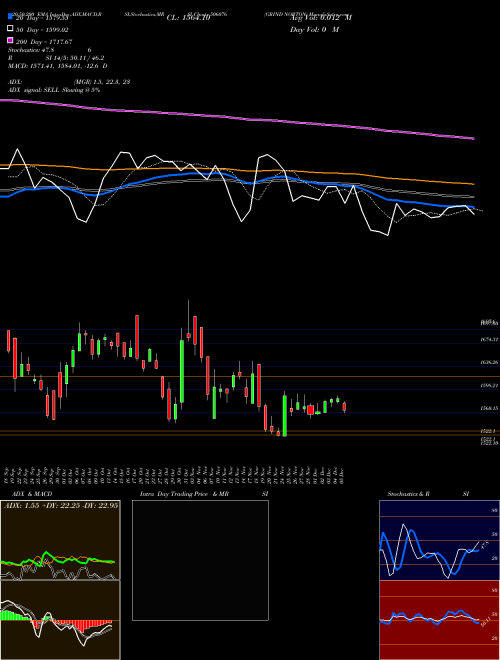The width and height of the screenshot is (500, 660).
Task: Click the 'Avg Vol: 0.012 M' label
Action: pyautogui.click(x=321, y=18)
